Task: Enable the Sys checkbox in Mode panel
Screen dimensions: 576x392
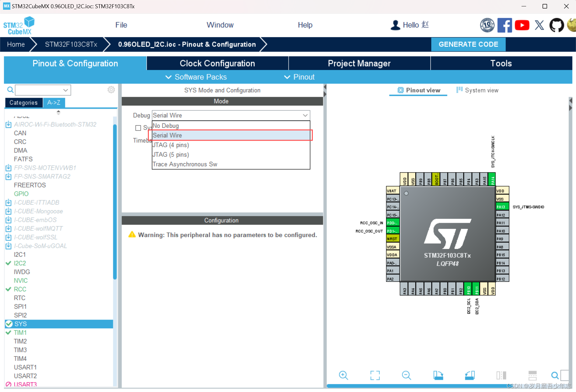Action: 138,128
